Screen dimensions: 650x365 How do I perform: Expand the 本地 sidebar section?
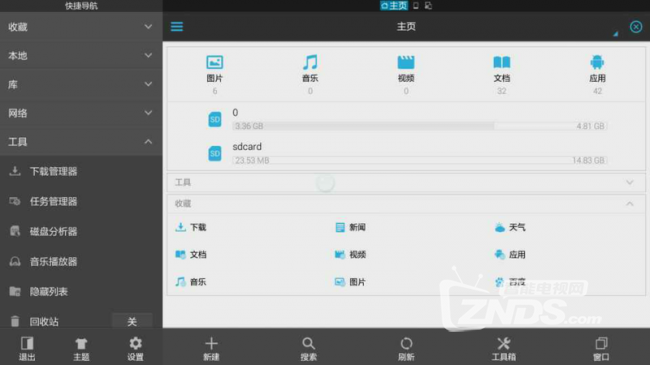[x=81, y=56]
